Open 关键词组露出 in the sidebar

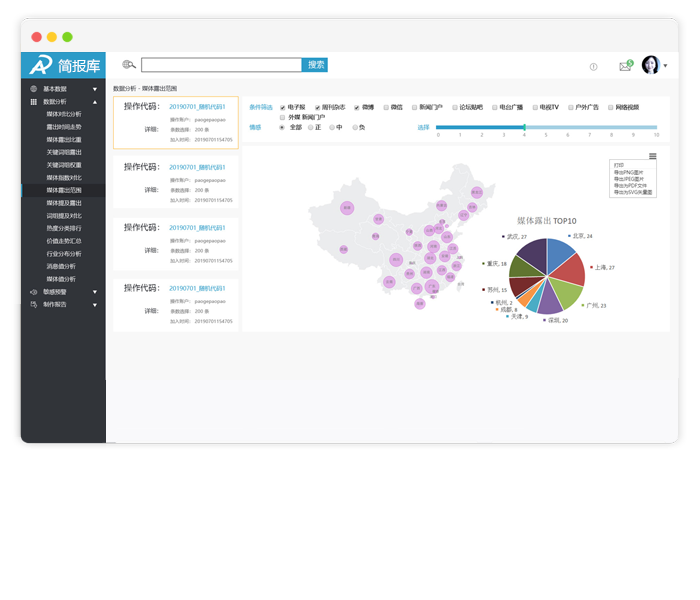tap(64, 152)
